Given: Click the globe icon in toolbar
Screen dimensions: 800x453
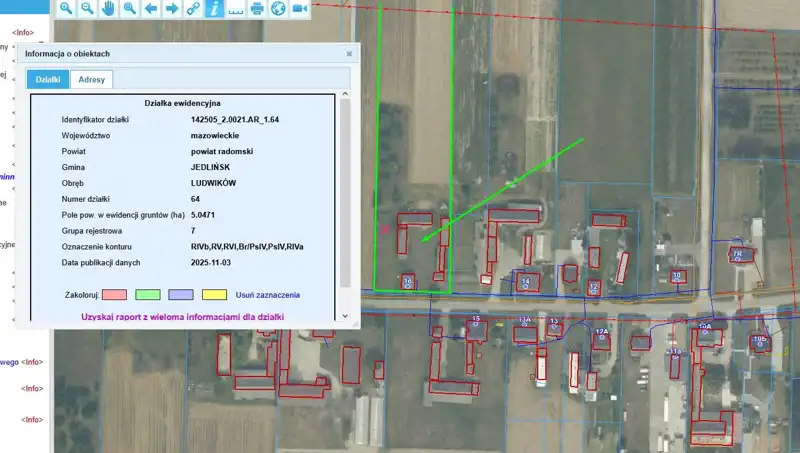Looking at the screenshot, I should pos(278,9).
